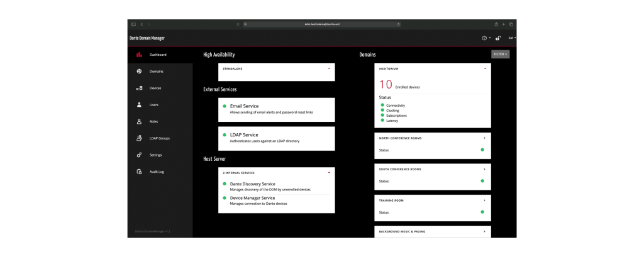Open Devices via its sidebar icon
The width and height of the screenshot is (644, 257).
(x=139, y=88)
